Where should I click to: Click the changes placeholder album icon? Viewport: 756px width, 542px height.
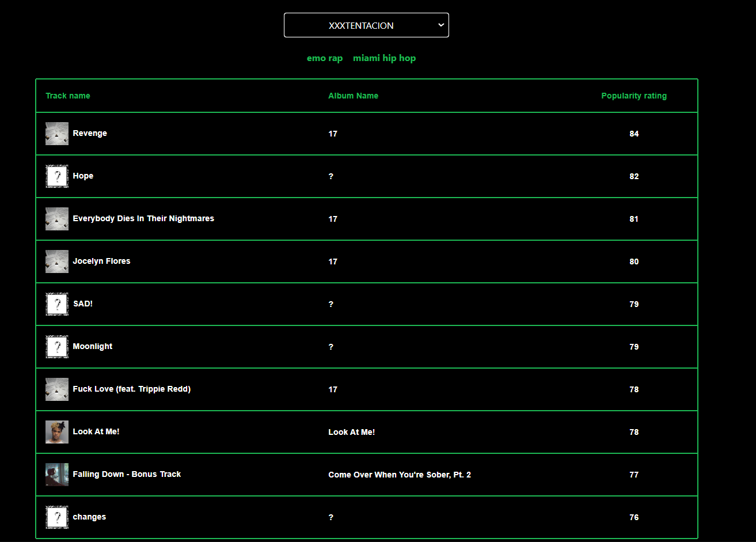[56, 517]
